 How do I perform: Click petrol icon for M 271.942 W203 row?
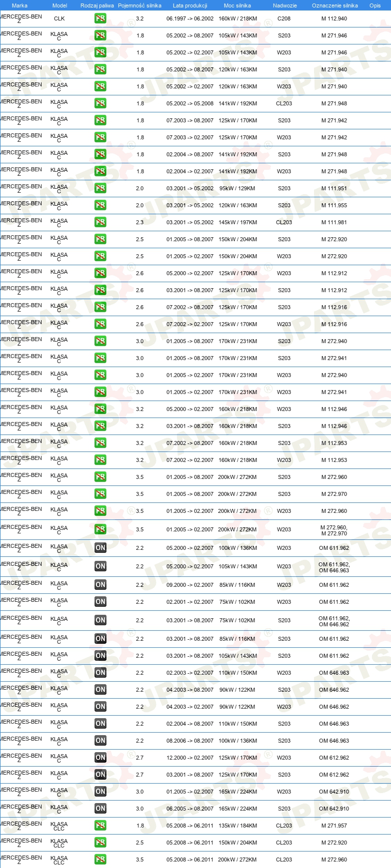100,137
